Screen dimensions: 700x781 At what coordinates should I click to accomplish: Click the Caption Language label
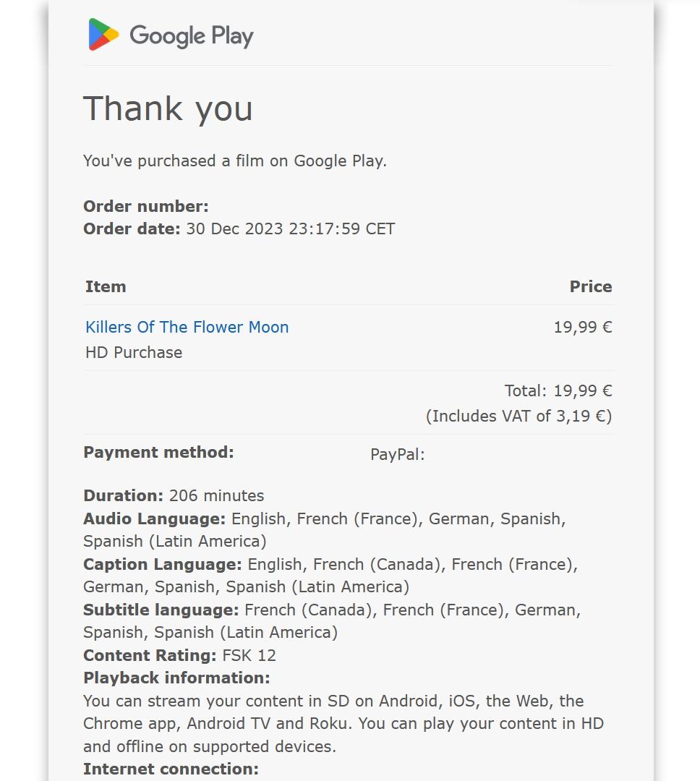(163, 564)
